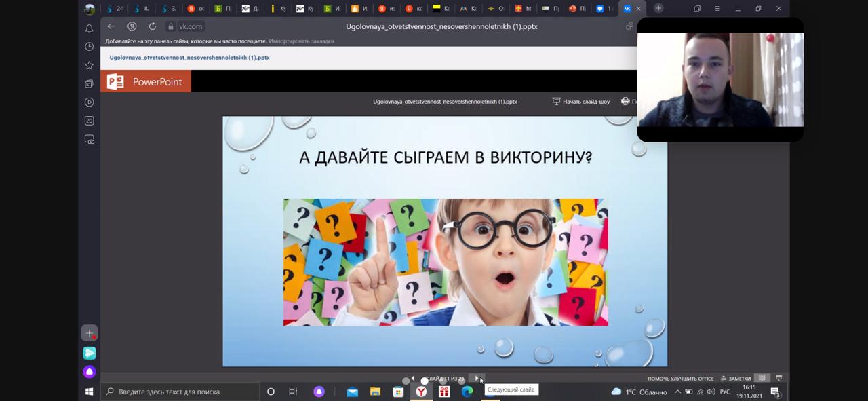The width and height of the screenshot is (868, 401).
Task: Go to the next slide arrow
Action: [x=477, y=379]
